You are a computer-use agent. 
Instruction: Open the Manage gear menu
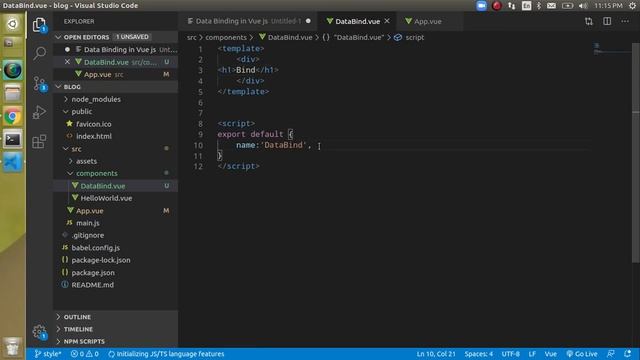coord(39,332)
